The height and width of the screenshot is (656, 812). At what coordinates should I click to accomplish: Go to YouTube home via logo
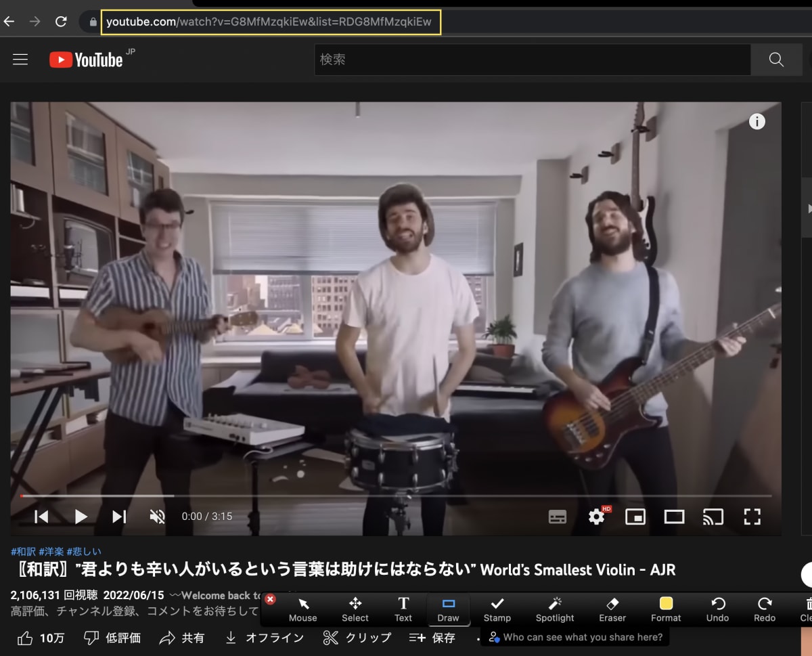86,60
